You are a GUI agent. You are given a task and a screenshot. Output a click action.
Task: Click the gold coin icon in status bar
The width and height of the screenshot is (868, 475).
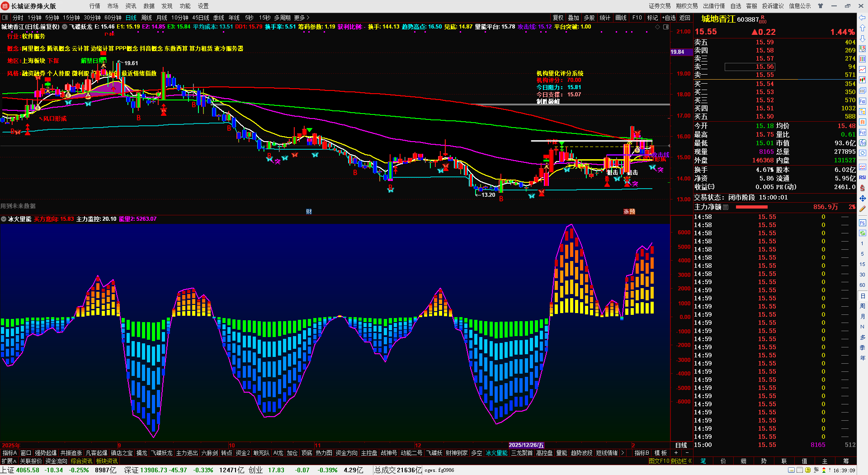[808, 470]
